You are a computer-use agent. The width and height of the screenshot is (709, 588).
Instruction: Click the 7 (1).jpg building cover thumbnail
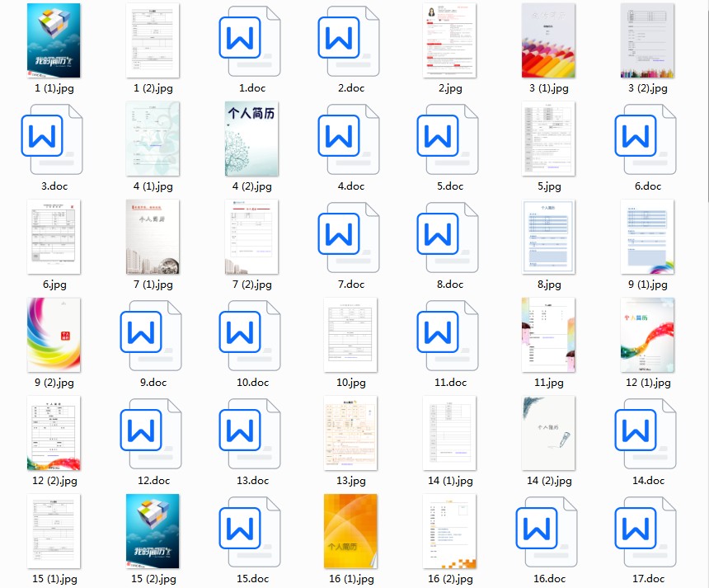coord(153,237)
